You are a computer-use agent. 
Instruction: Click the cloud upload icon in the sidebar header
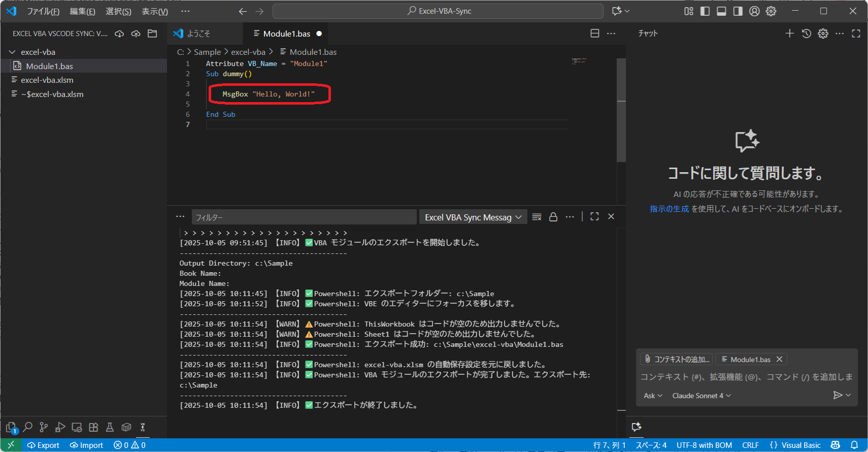(136, 34)
